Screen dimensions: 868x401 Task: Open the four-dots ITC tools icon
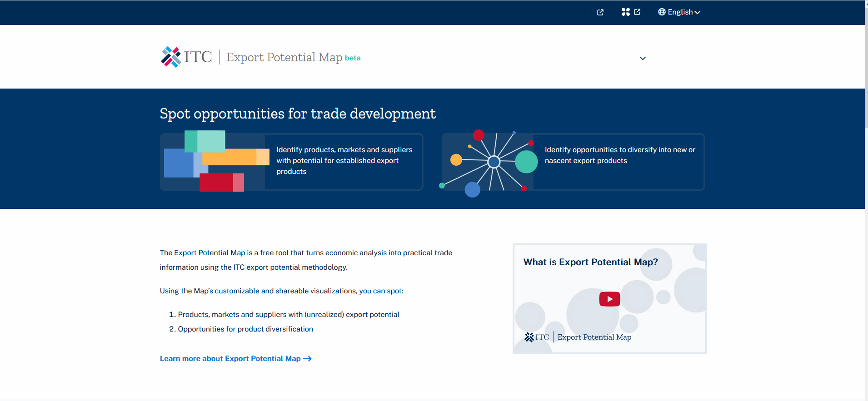coord(626,12)
